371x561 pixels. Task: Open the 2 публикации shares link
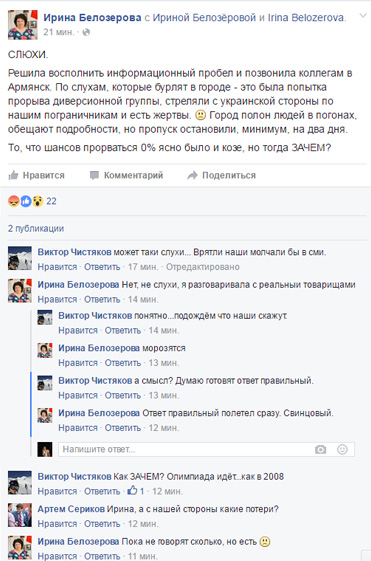[x=36, y=228]
